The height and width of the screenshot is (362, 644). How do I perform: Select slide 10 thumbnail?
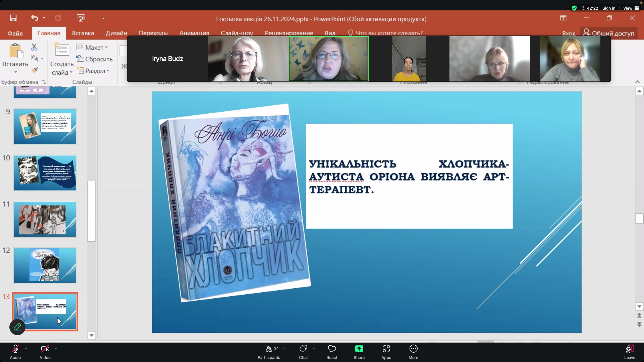point(45,173)
